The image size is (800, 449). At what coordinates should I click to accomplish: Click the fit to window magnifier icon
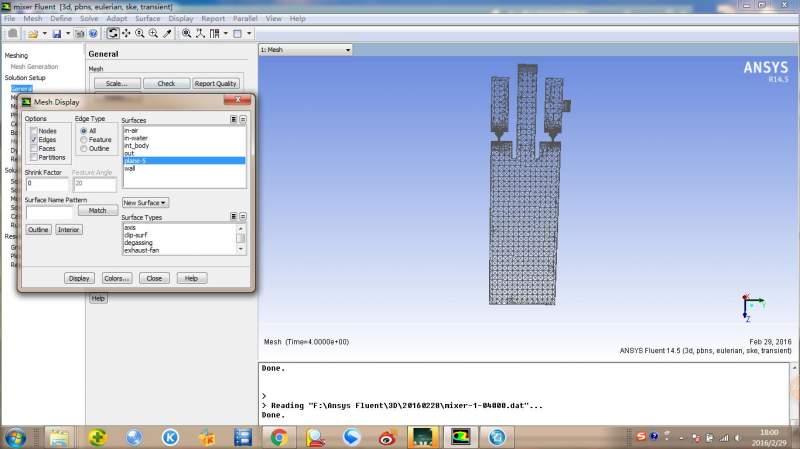(x=187, y=34)
